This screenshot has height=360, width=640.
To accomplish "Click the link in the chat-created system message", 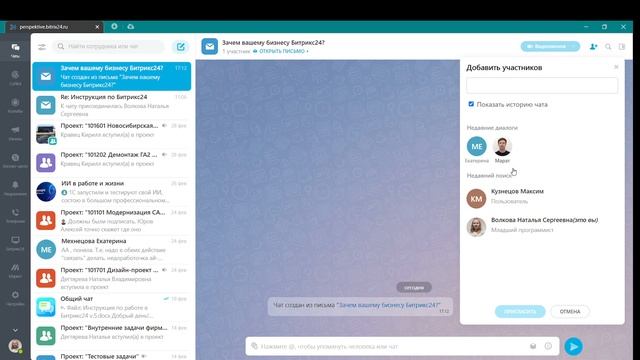I will (x=388, y=305).
